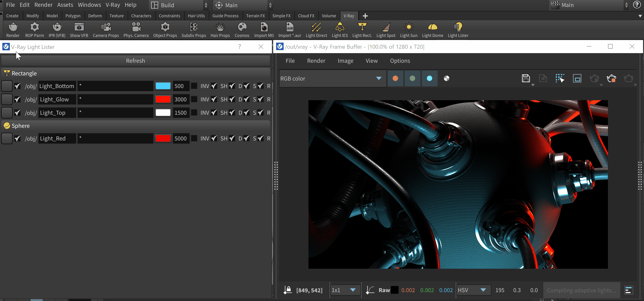Toggle Light_Bottom enabled checkbox
Viewport: 644px width, 301px height.
tap(17, 86)
